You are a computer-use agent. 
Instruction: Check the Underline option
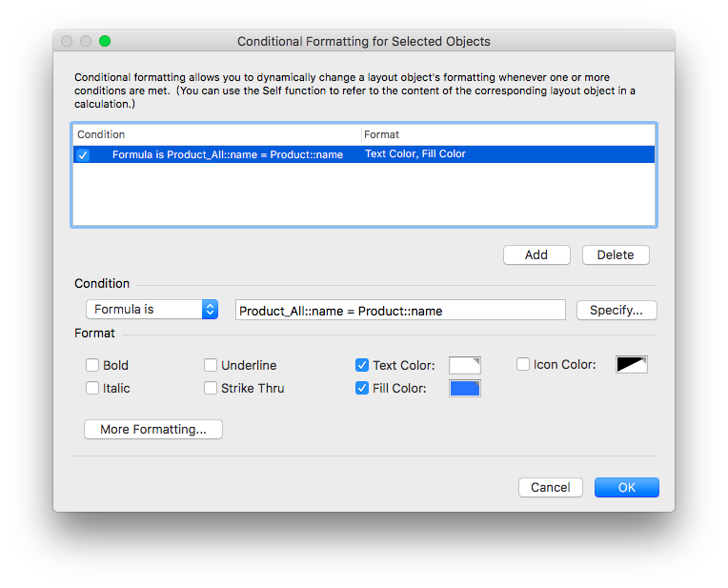pos(211,365)
